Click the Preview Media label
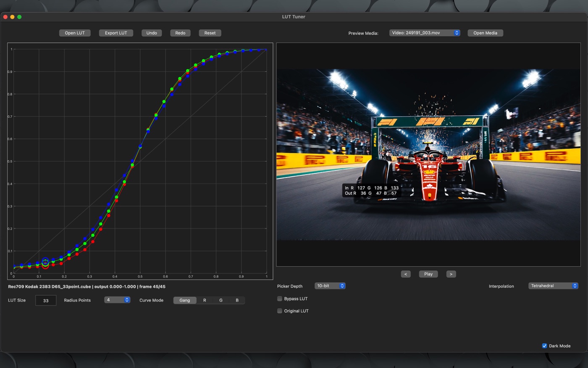Screen dimensions: 588x368 [363, 33]
